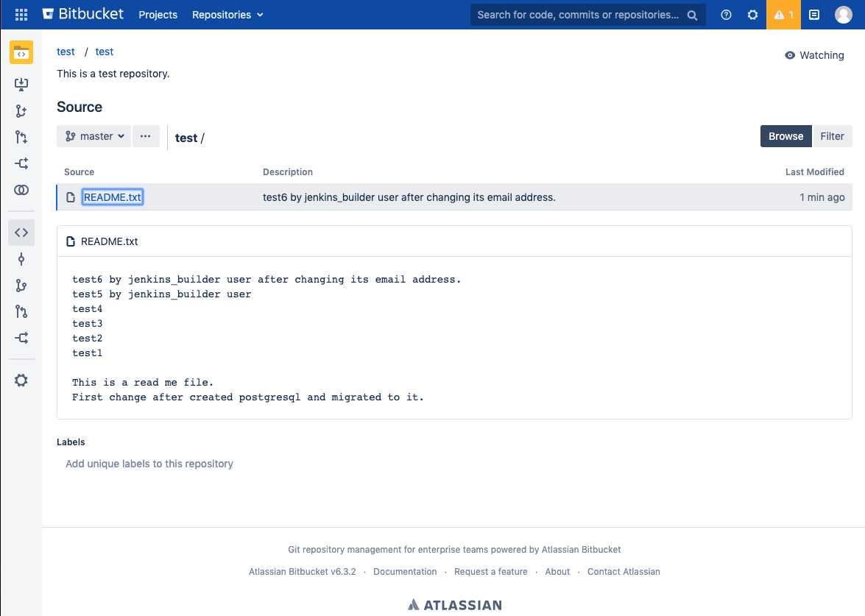This screenshot has height=616, width=865.
Task: Click the 'test6 by jenkins_builder' description cell
Action: tap(409, 197)
